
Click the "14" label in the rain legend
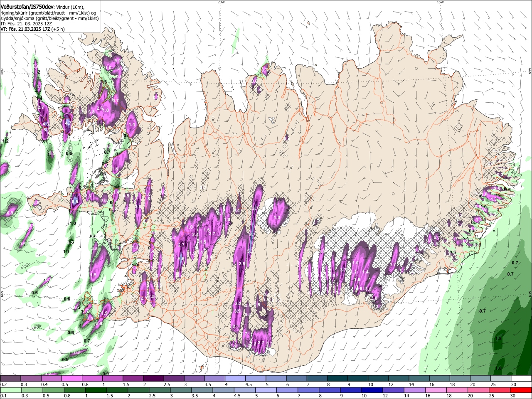[406, 396]
